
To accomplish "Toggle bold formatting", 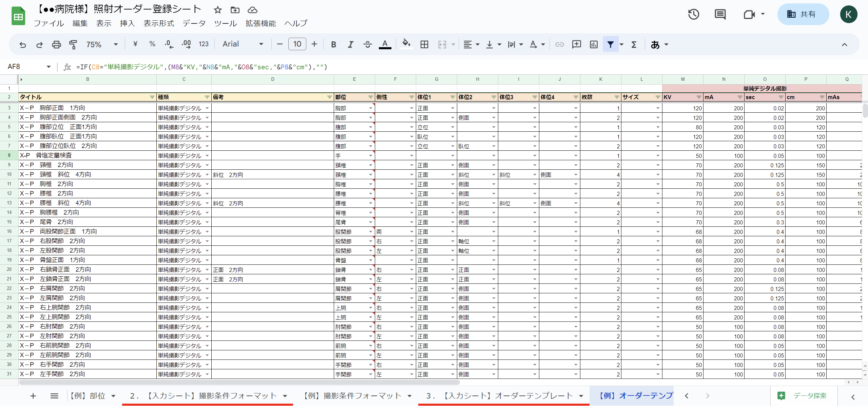I will coord(333,44).
